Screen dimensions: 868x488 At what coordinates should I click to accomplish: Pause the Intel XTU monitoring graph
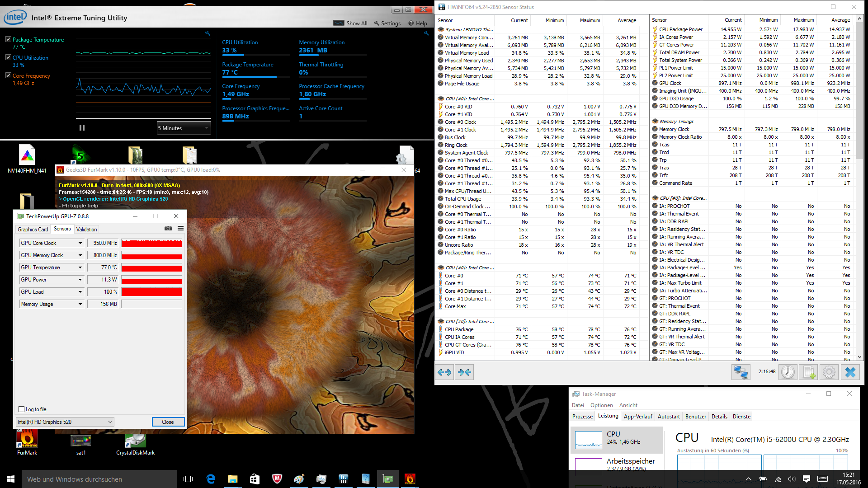point(82,128)
